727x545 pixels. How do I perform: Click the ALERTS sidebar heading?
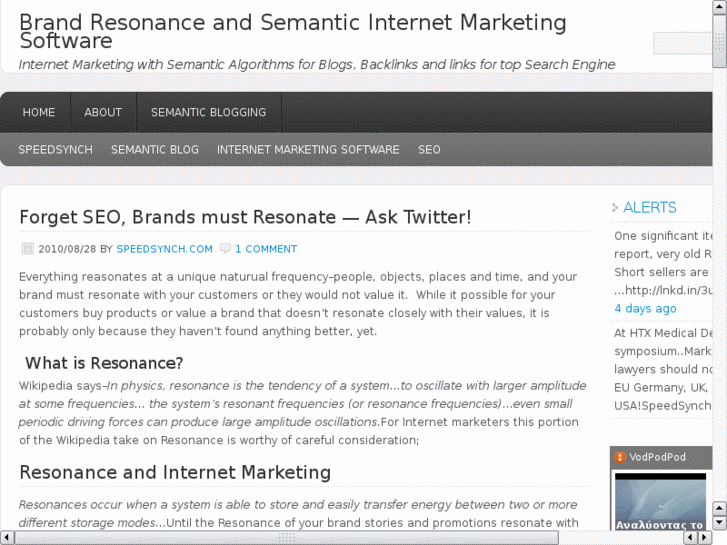click(650, 208)
